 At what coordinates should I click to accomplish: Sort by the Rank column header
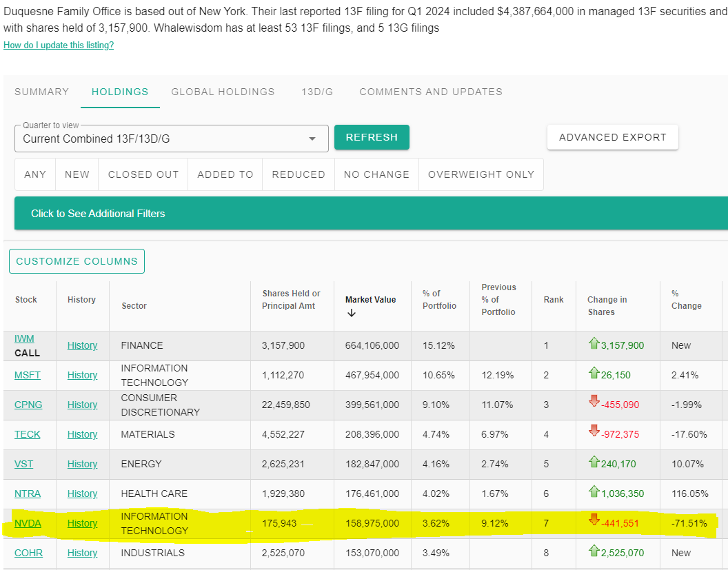554,300
